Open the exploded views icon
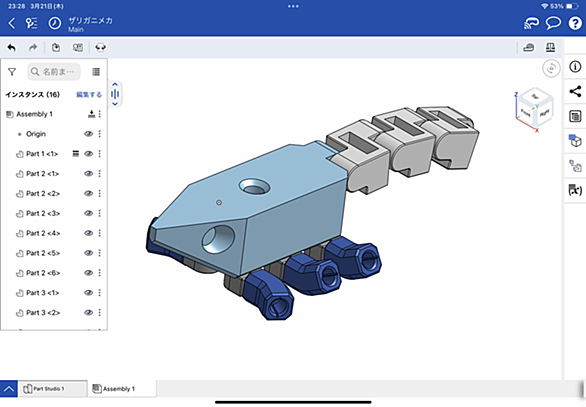This screenshot has height=407, width=586. [x=575, y=166]
